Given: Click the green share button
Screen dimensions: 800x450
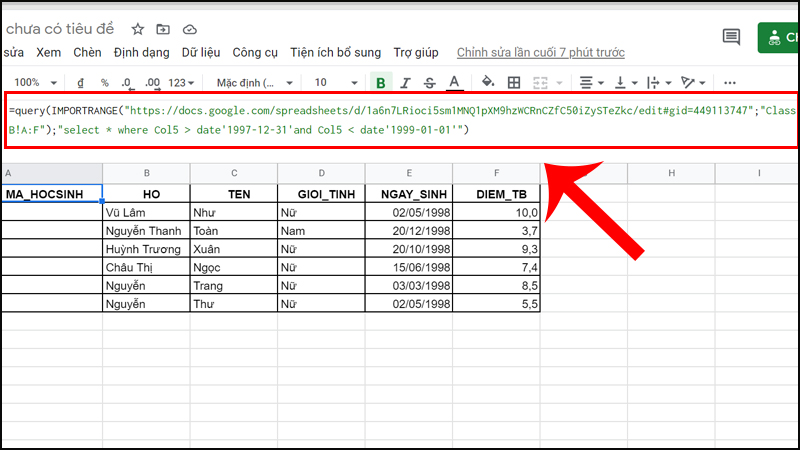Looking at the screenshot, I should (x=779, y=38).
